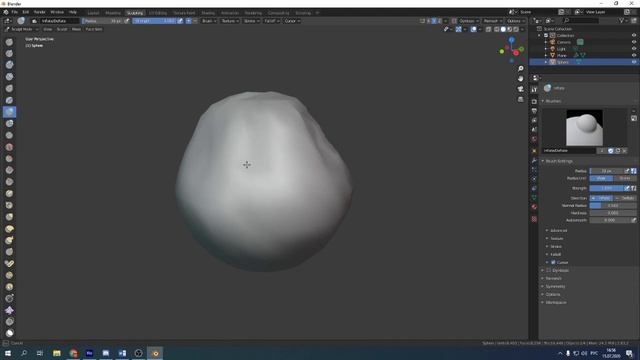
Task: Select the Crease brush tool
Action: (9, 135)
